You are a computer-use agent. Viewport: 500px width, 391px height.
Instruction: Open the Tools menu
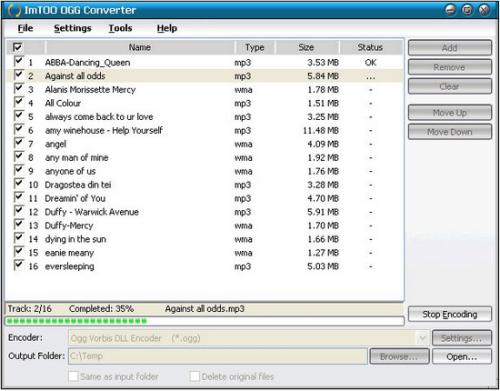click(x=120, y=28)
